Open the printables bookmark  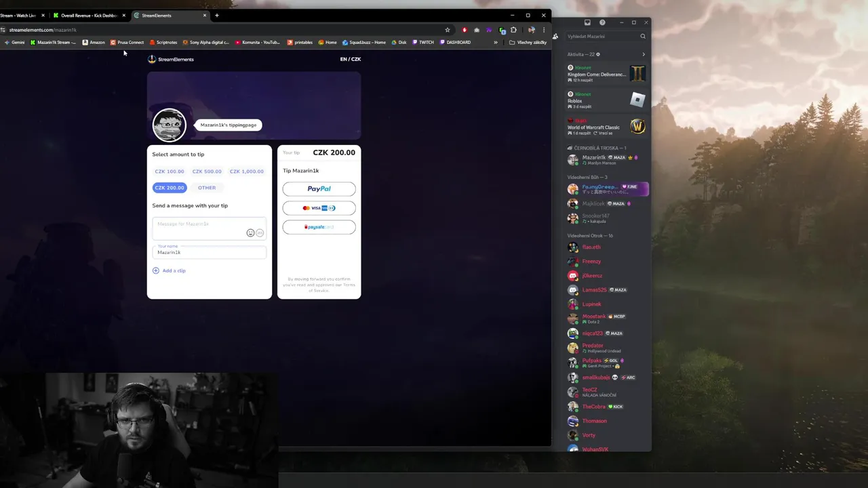tap(300, 42)
